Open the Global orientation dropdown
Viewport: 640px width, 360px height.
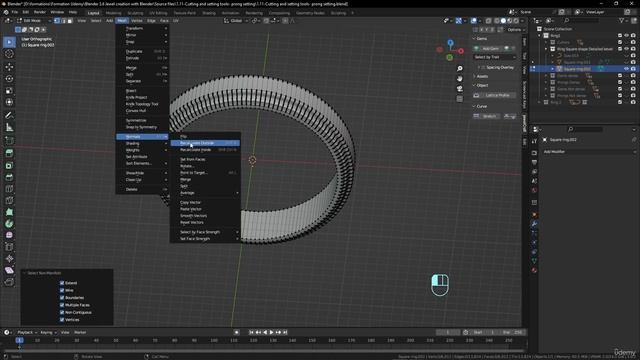[x=236, y=20]
